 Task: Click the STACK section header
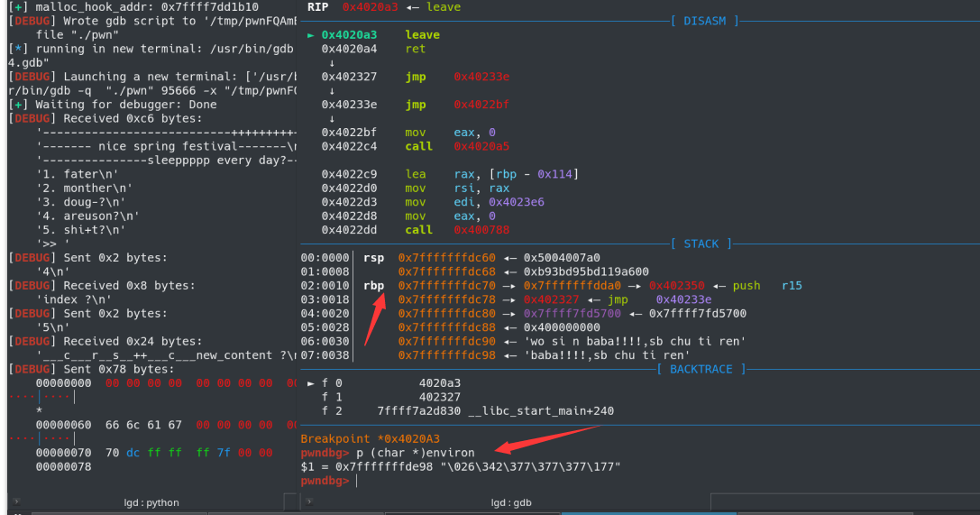701,244
